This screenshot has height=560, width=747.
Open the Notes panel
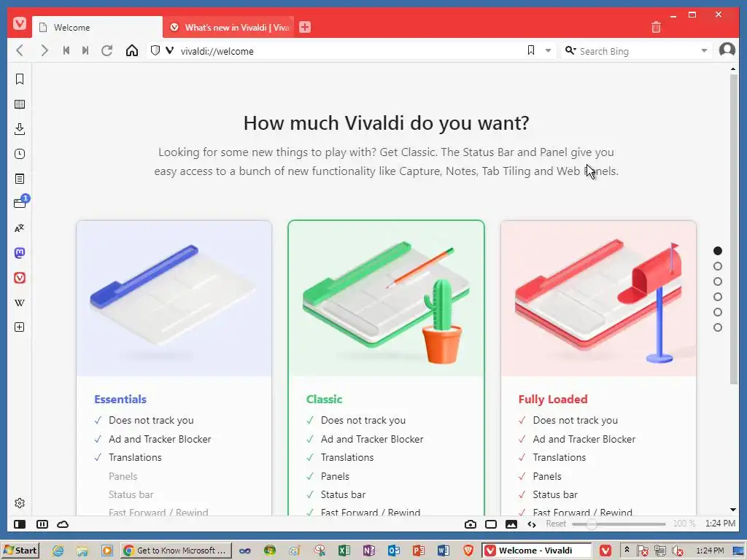tap(20, 179)
